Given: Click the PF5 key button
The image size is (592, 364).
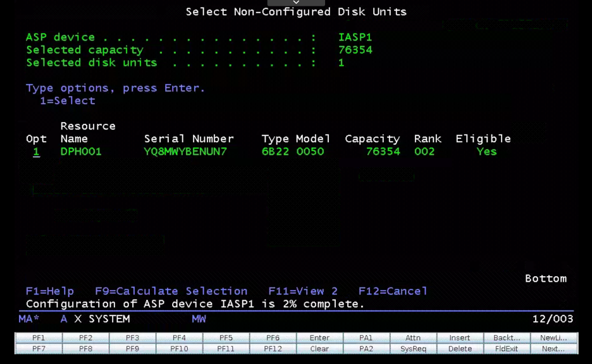Looking at the screenshot, I should point(226,337).
